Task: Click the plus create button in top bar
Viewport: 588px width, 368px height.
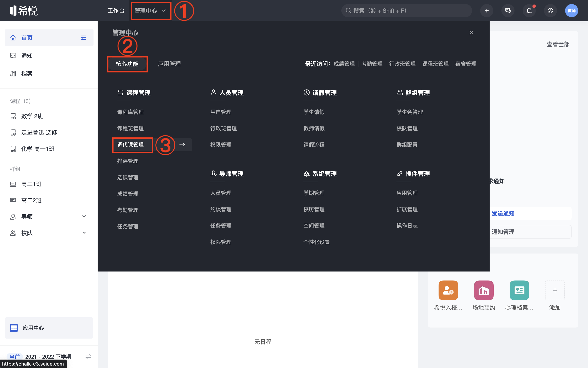Action: (x=487, y=11)
